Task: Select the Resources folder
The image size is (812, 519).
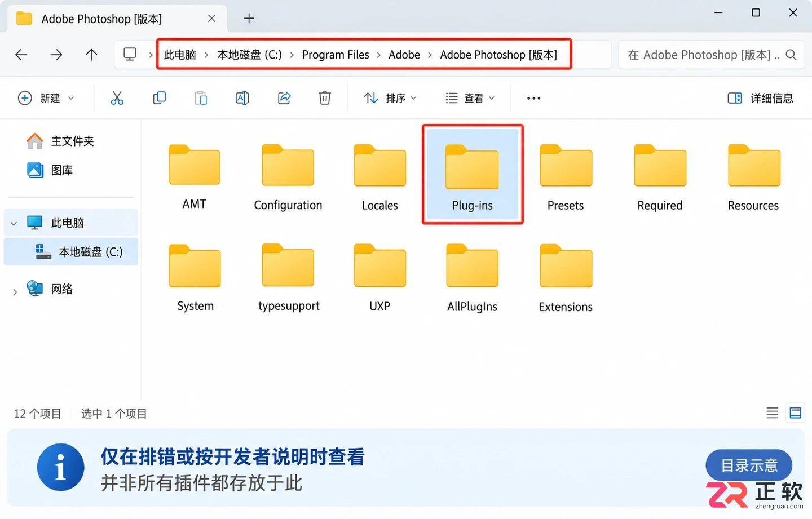Action: click(x=753, y=176)
